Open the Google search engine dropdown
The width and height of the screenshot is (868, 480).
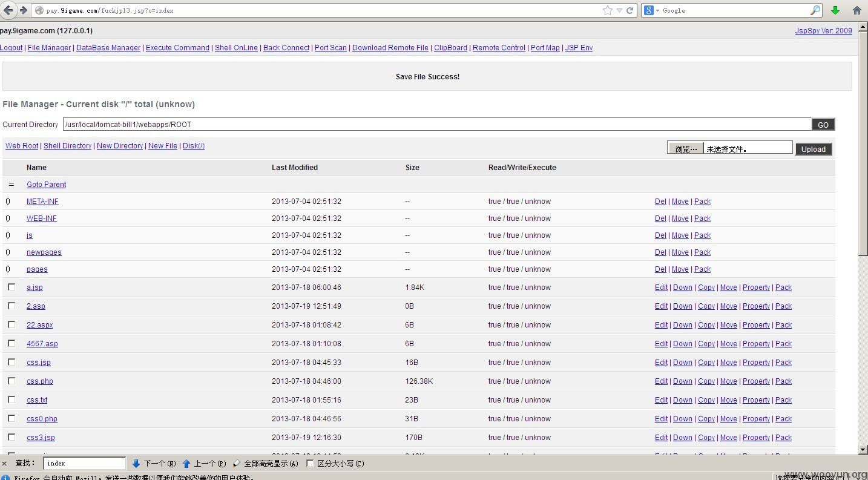point(651,10)
